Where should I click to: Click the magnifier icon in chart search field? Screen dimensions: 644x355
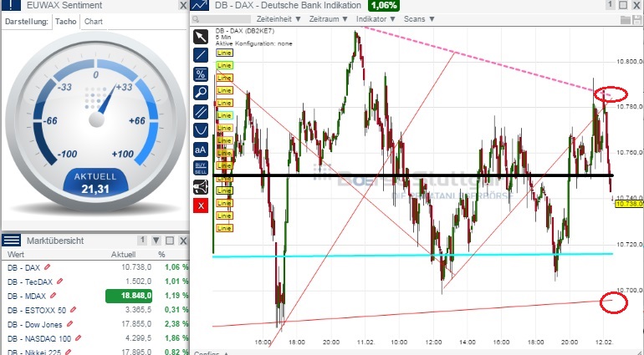click(196, 19)
